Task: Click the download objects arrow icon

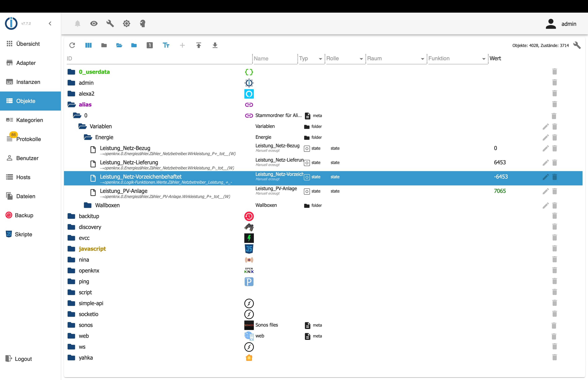Action: pyautogui.click(x=215, y=45)
